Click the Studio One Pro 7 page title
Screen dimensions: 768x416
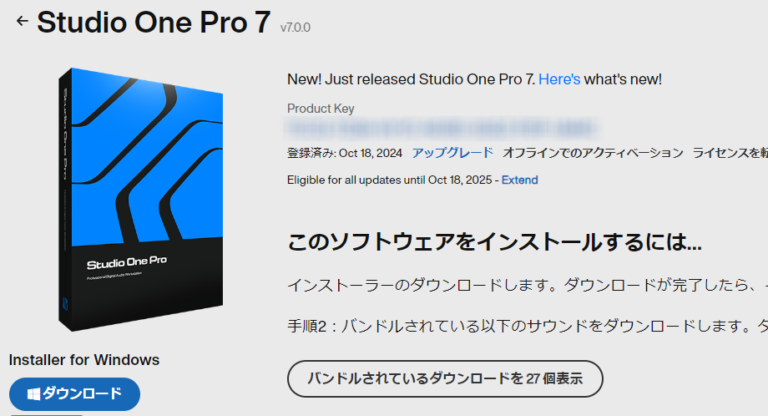point(154,22)
